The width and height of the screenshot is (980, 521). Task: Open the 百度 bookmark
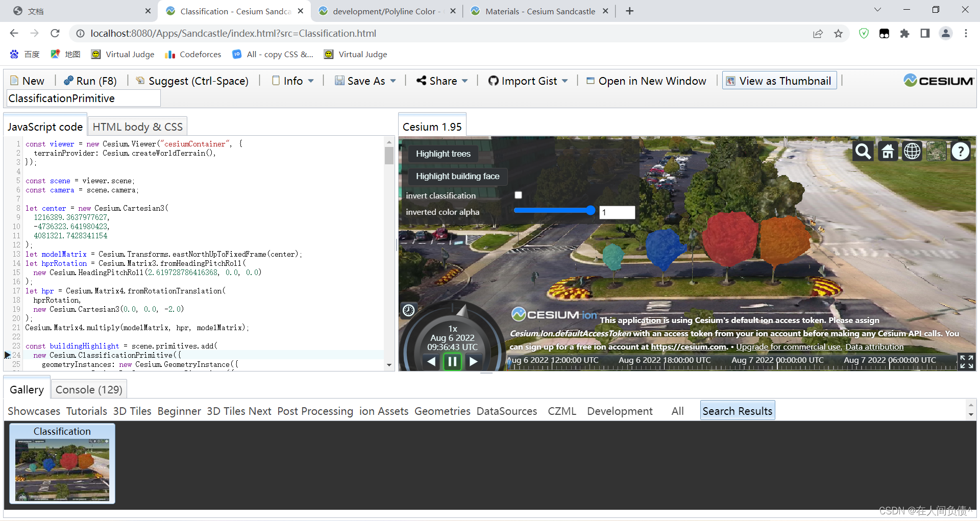[x=24, y=54]
